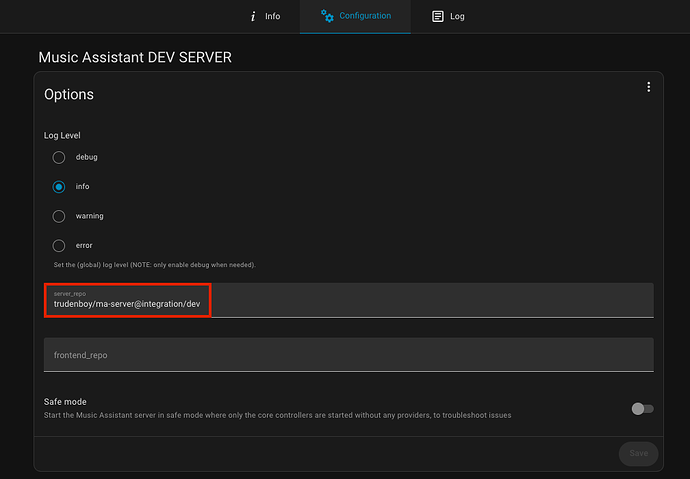Click the Configuration gears icon

327,16
